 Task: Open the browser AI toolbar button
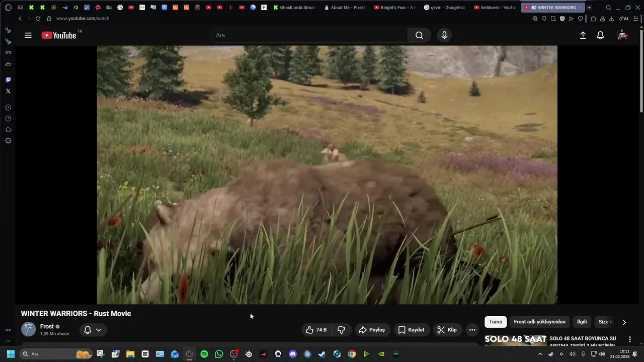click(x=623, y=19)
